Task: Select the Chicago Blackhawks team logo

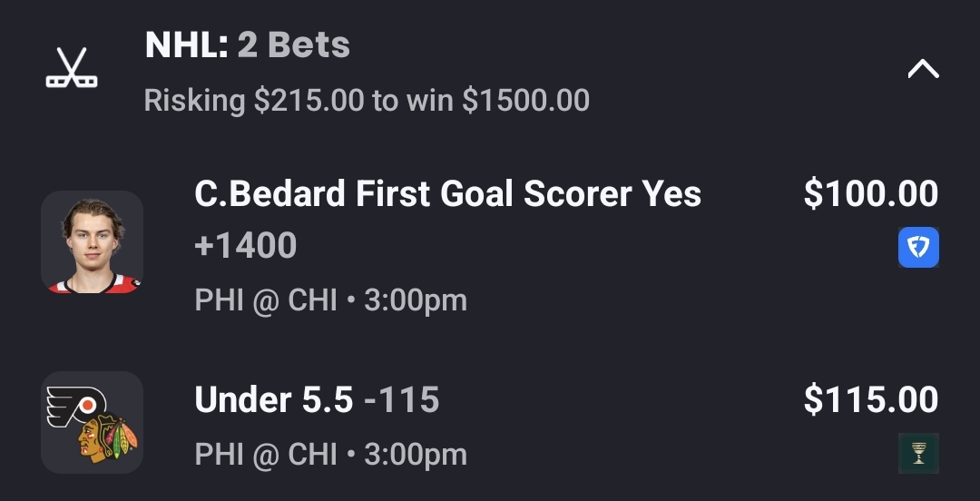Action: [x=107, y=440]
